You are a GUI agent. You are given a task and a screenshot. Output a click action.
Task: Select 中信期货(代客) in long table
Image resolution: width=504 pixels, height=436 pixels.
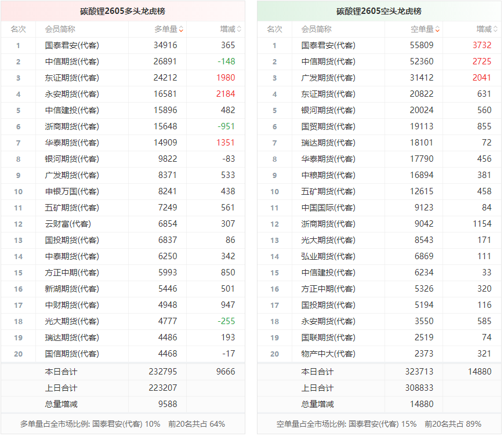[72, 61]
